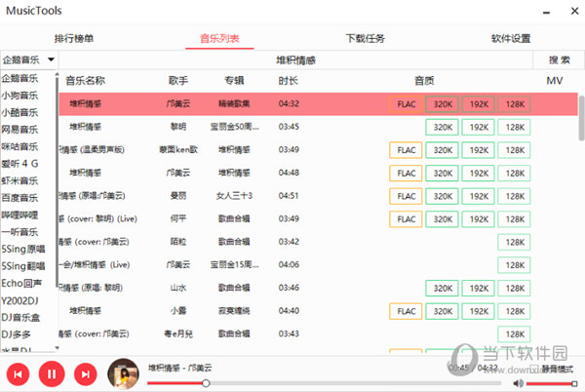Choose 128K for the 曼丽 04:51 song
This screenshot has height=392, width=585.
click(514, 196)
